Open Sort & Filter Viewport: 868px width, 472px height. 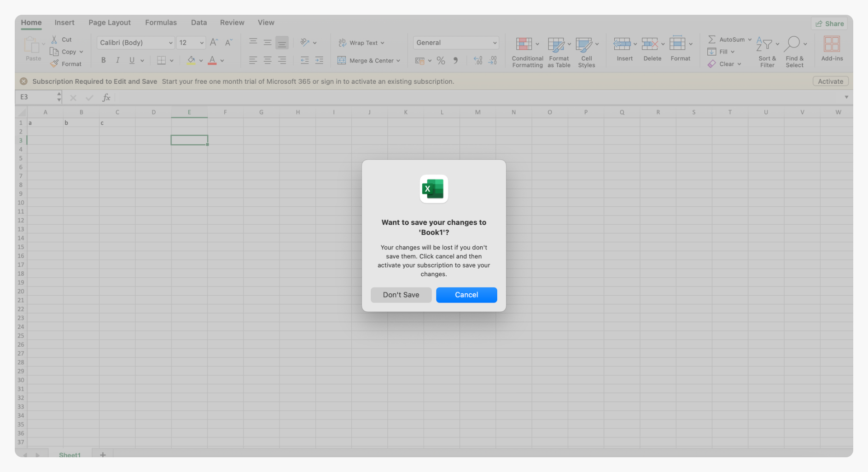tap(767, 52)
